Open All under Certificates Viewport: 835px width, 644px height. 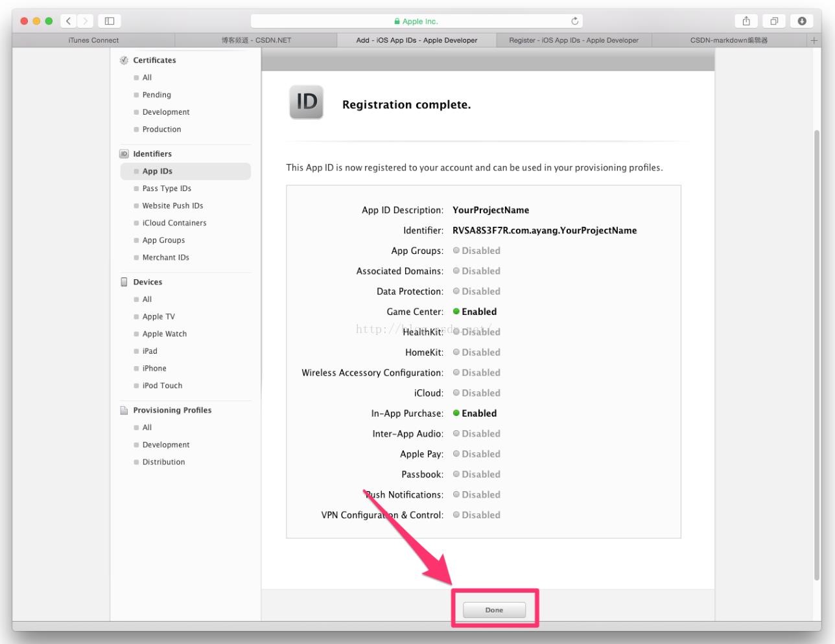pos(147,77)
